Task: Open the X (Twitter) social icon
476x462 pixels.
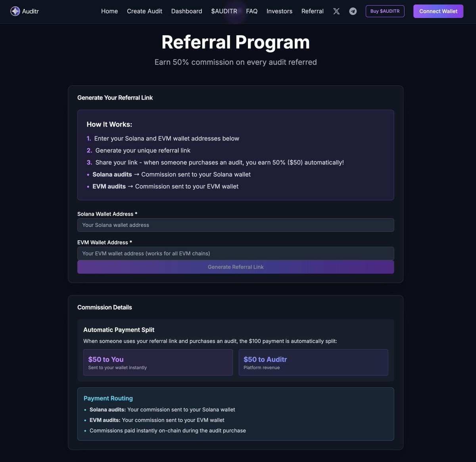Action: (x=336, y=11)
